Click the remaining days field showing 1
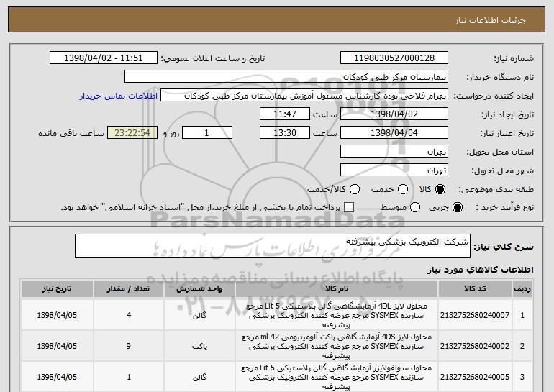The width and height of the screenshot is (554, 392). (207, 133)
